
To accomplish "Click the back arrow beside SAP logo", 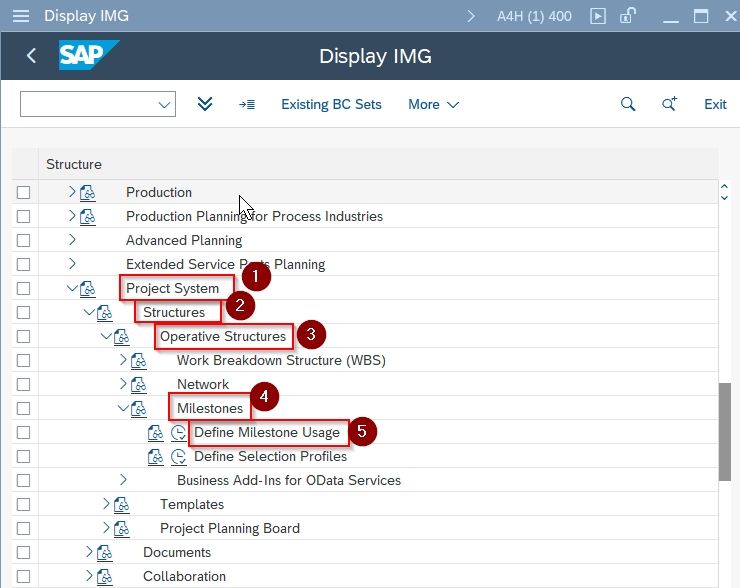I will click(31, 56).
